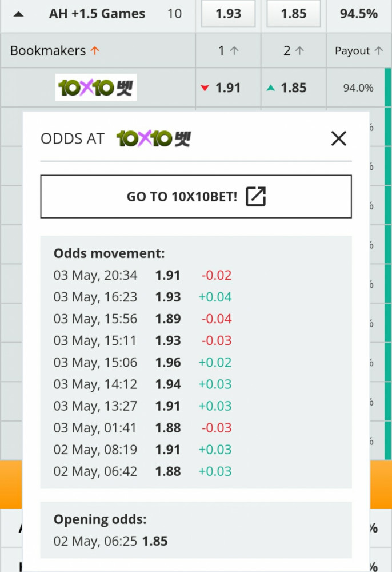
Task: Sort column 1 odds arrow
Action: pyautogui.click(x=234, y=51)
